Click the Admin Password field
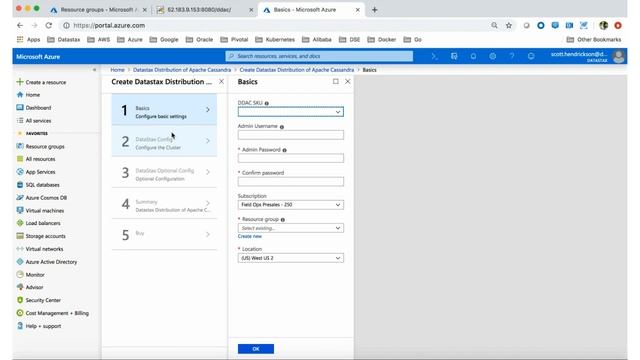 [291, 158]
